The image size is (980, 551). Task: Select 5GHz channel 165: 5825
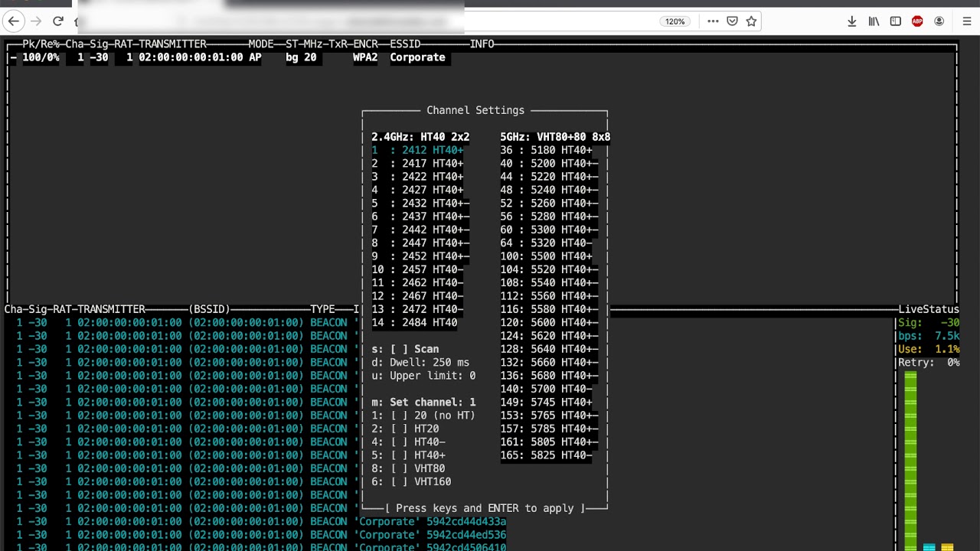[546, 455]
